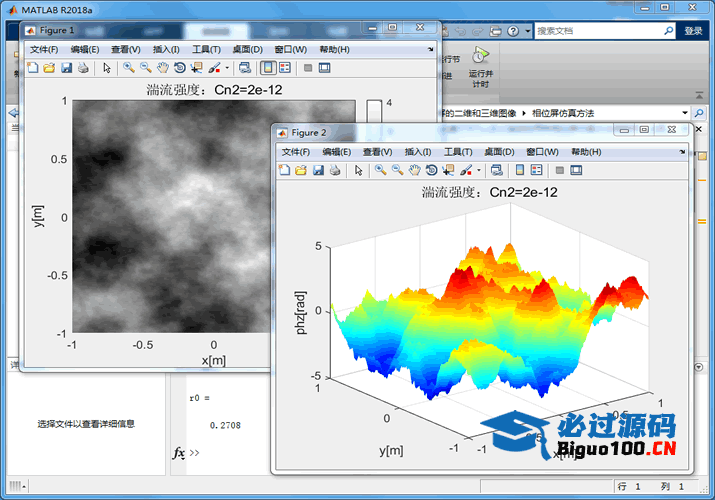Select Zoom In tool in Figure 1
Viewport: 715px width, 500px height.
click(129, 68)
